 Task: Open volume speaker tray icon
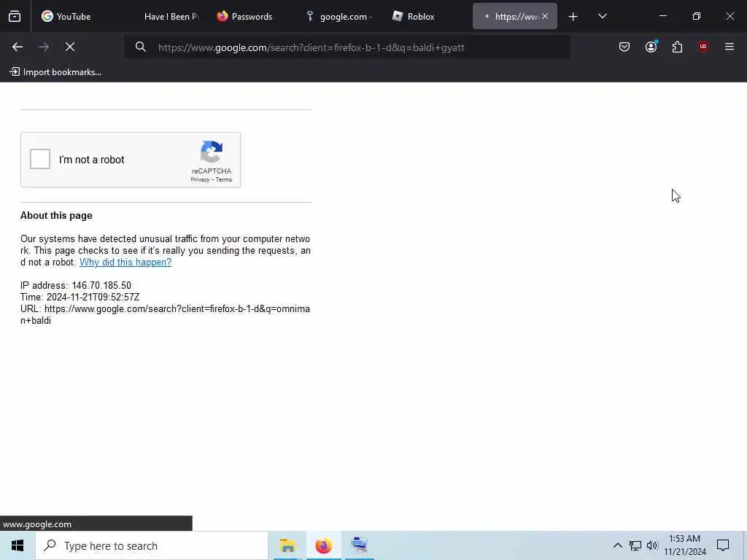coord(652,545)
